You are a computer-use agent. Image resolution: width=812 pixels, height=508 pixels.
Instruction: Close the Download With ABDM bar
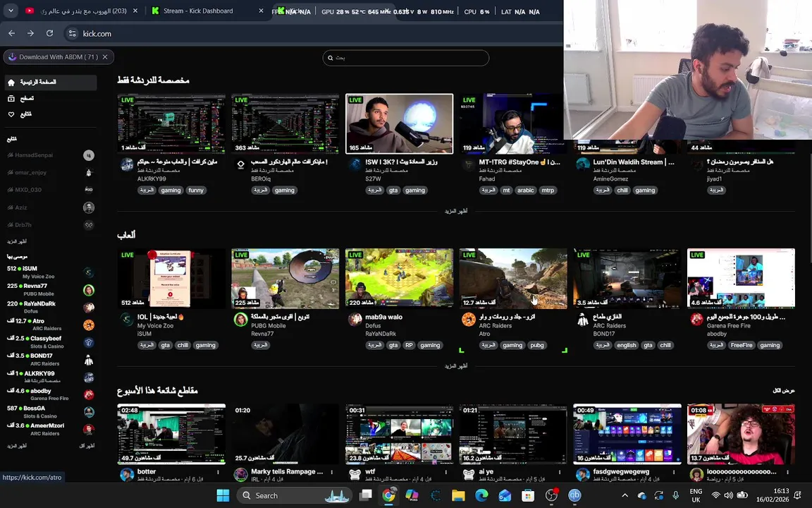point(105,57)
